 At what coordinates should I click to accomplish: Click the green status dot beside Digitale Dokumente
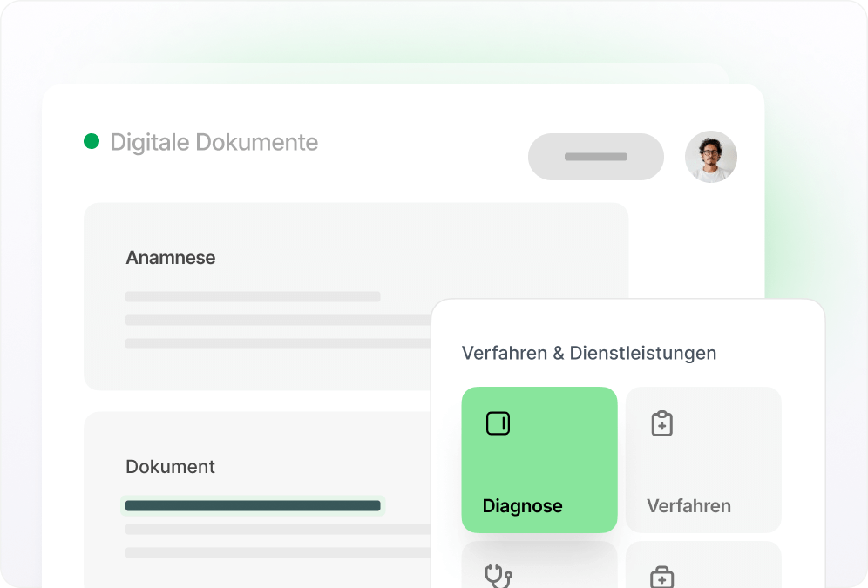[x=92, y=142]
